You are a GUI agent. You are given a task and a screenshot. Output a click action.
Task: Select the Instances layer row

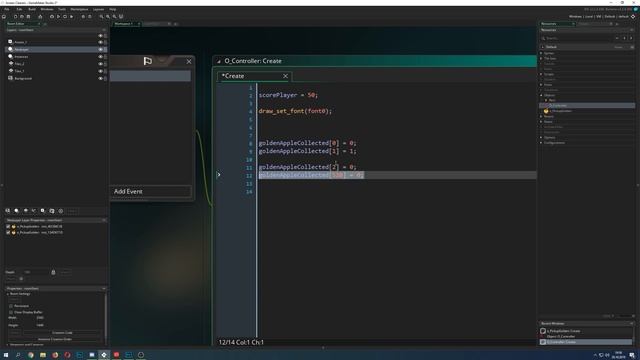[x=56, y=57]
